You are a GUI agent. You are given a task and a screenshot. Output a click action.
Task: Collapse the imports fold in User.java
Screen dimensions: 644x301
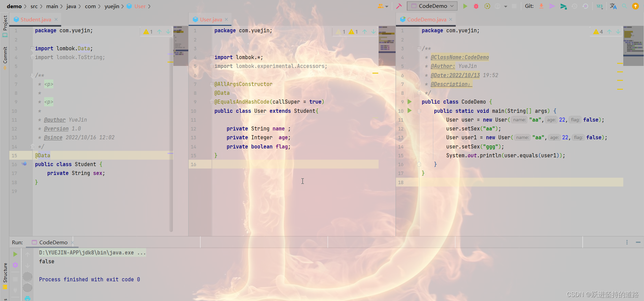(x=212, y=57)
